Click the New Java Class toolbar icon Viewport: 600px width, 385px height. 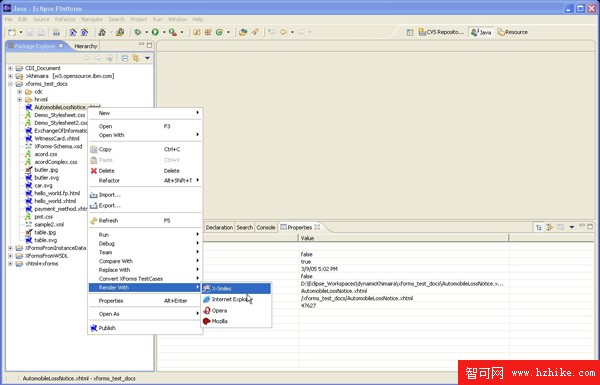pyautogui.click(x=219, y=33)
